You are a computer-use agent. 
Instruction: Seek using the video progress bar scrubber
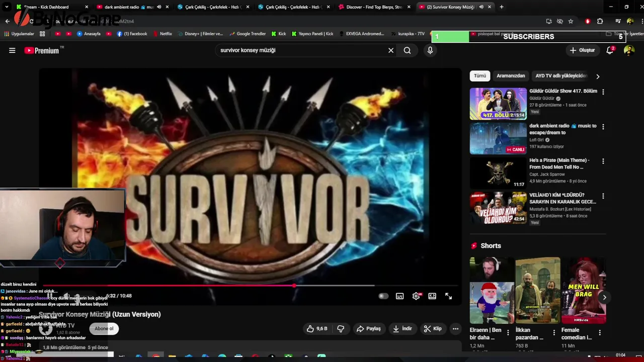click(294, 286)
